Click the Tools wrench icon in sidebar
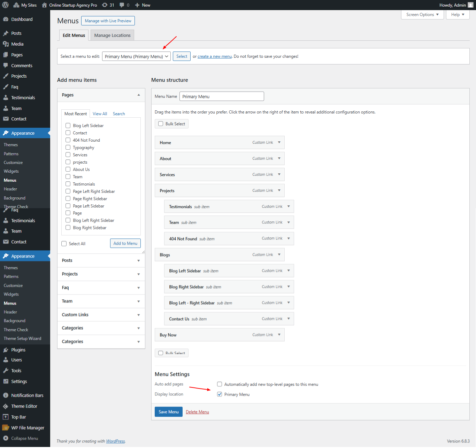This screenshot has width=476, height=448. click(x=6, y=371)
